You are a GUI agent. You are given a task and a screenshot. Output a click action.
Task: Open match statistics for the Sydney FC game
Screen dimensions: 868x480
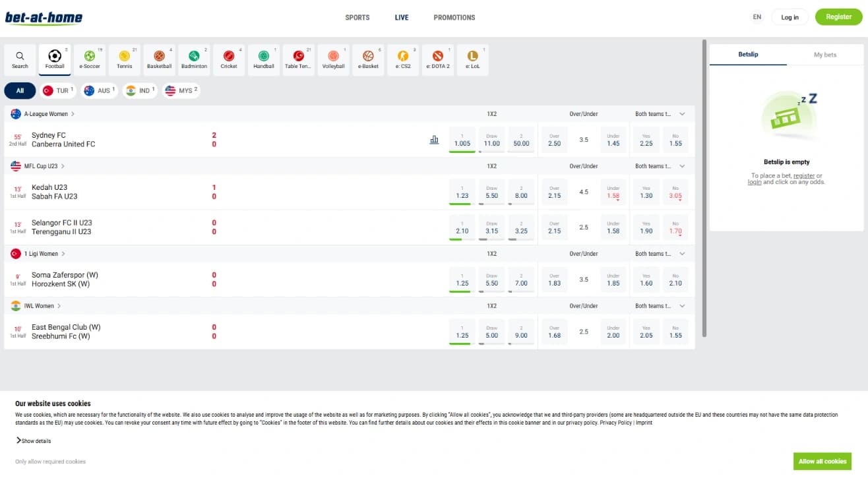tap(434, 139)
